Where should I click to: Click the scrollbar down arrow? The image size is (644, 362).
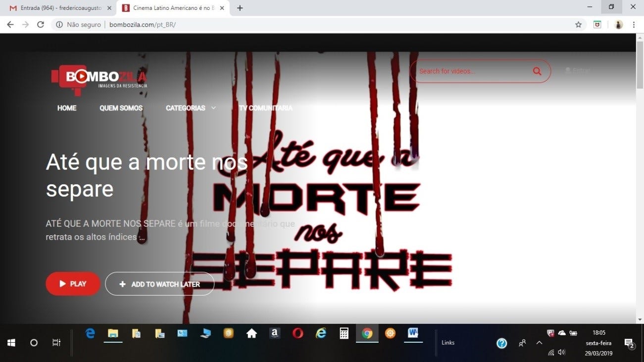(x=640, y=319)
